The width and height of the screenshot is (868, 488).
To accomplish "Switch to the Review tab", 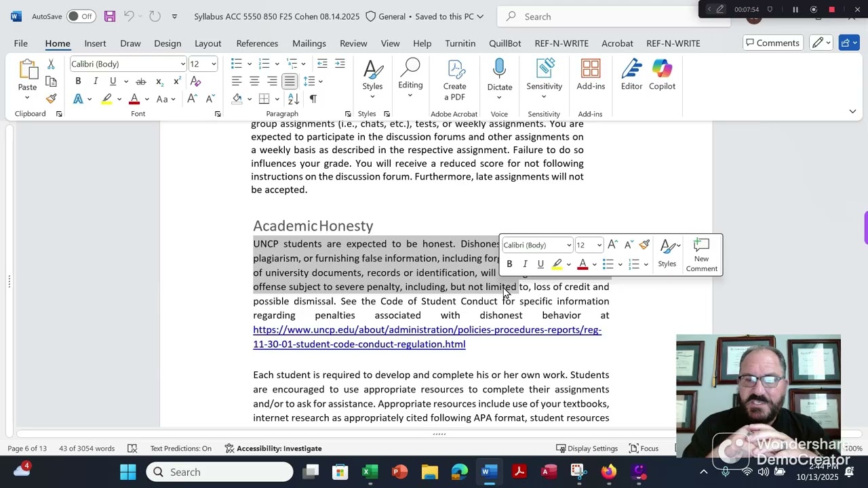I will pos(353,43).
